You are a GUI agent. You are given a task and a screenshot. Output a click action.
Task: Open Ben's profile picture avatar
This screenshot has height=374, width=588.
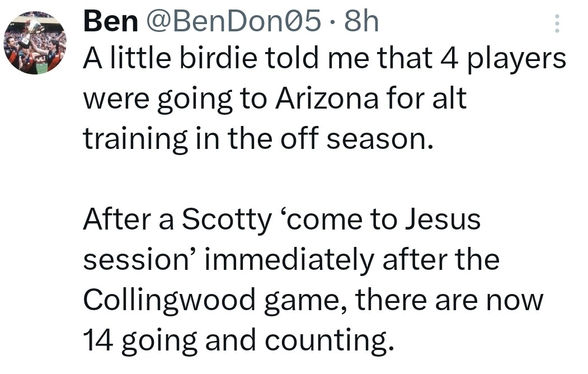pos(35,43)
